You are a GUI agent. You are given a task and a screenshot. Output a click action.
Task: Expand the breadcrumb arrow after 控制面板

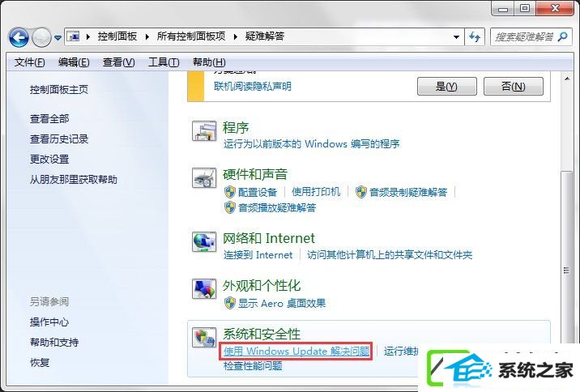pos(147,36)
